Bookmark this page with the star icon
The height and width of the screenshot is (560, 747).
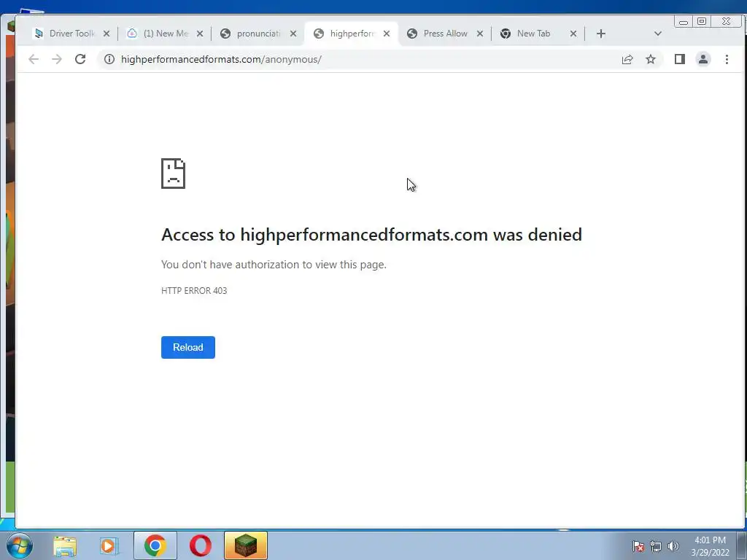(651, 59)
